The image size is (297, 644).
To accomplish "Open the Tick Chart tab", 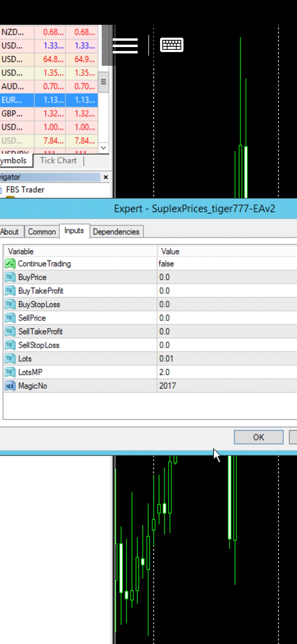I will (58, 160).
